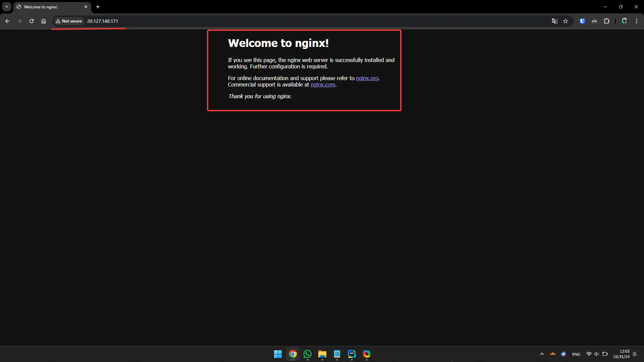Open the volume speaker control
This screenshot has width=644, height=362.
click(596, 354)
